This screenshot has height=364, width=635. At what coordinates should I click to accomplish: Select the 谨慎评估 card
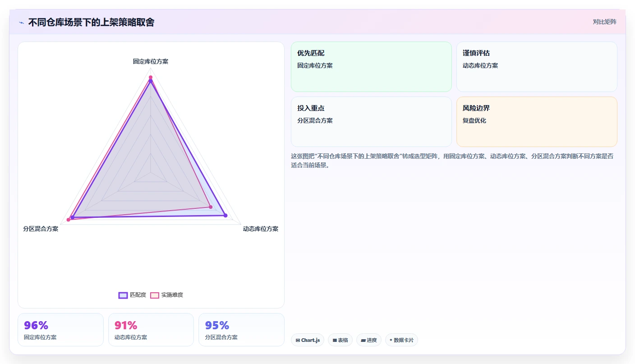coord(537,67)
